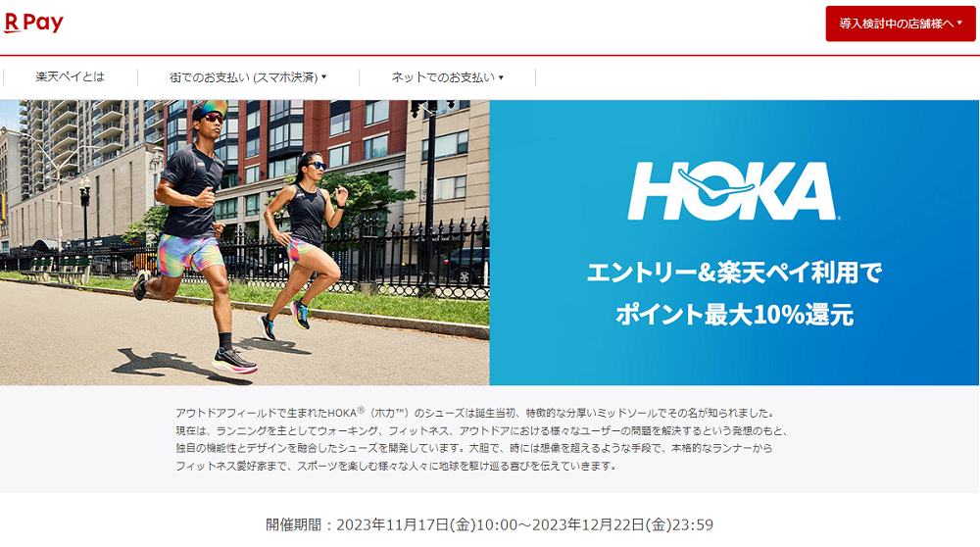Screen dimensions: 980x547
Task: Select 楽天ペイとは menu item
Action: tap(70, 76)
